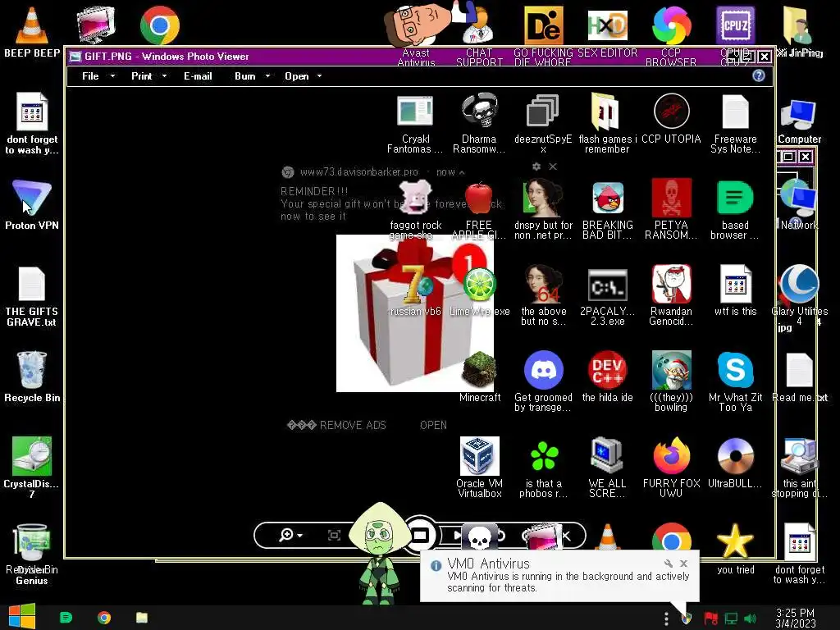Open the Read me.txt file icon
This screenshot has height=630, width=840.
click(x=799, y=370)
